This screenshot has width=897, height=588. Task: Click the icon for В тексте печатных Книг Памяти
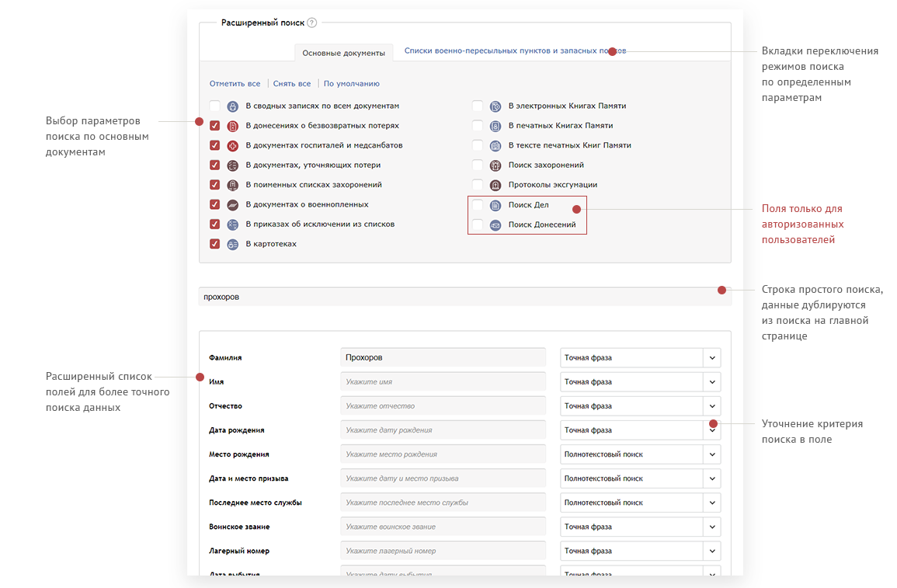[x=495, y=146]
